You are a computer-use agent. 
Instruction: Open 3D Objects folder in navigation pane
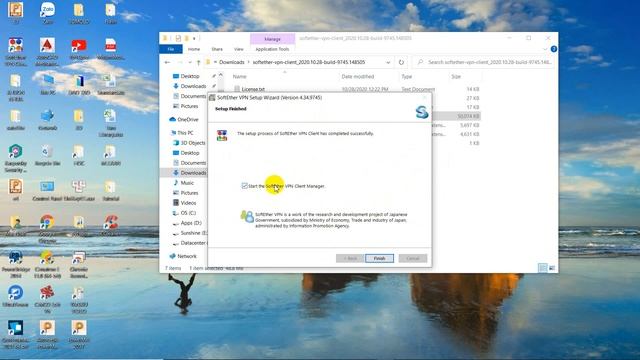tap(193, 143)
